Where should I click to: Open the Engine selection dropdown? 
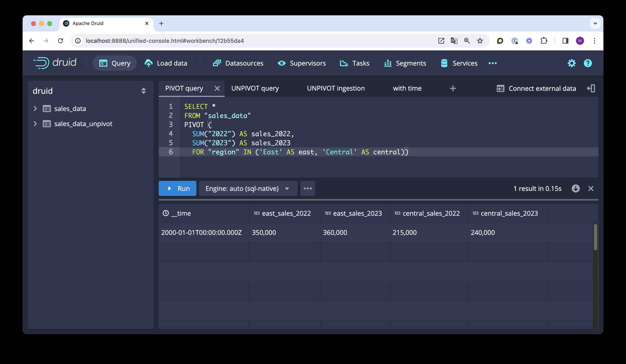(x=247, y=188)
